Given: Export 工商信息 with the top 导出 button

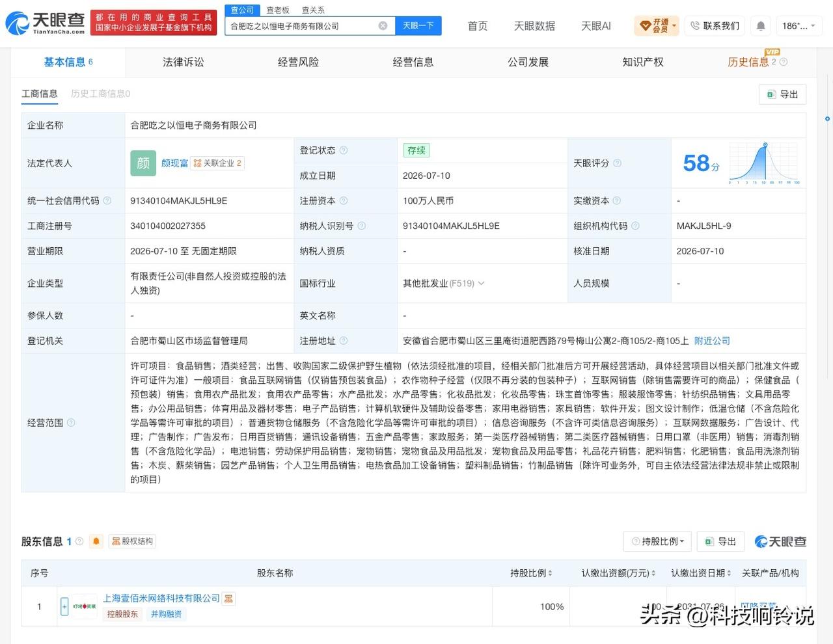Looking at the screenshot, I should 782,94.
